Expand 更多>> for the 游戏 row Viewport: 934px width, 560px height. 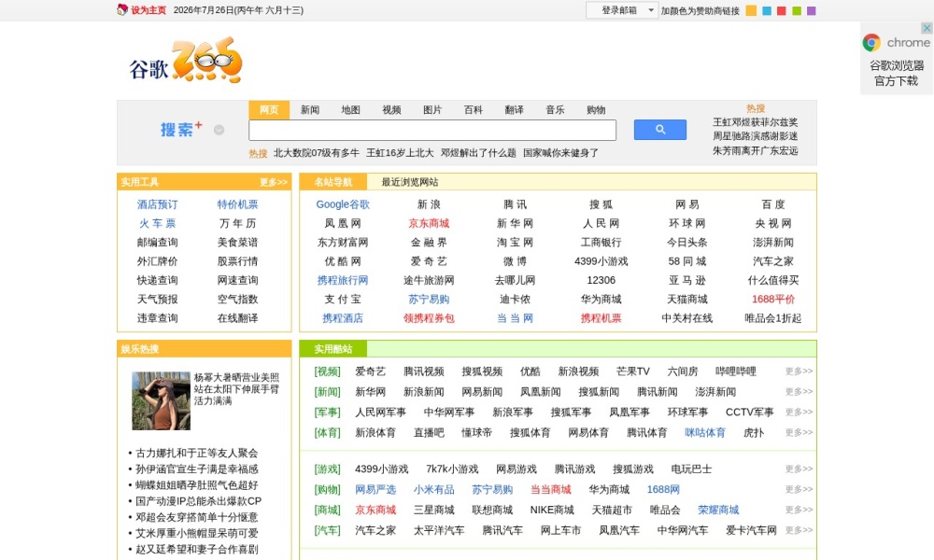[x=799, y=469]
